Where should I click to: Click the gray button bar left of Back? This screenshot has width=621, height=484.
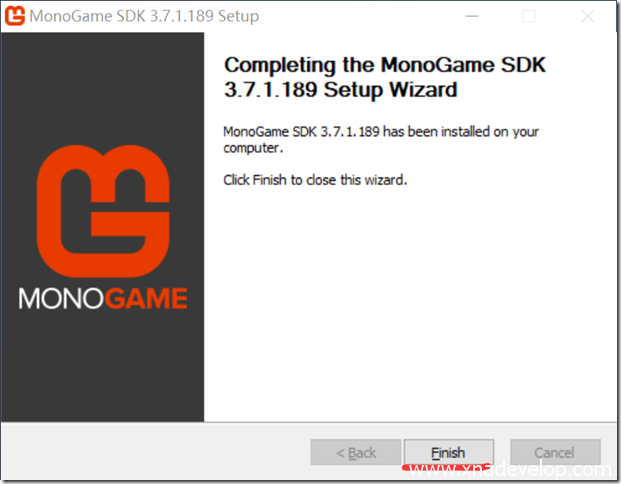(x=156, y=452)
